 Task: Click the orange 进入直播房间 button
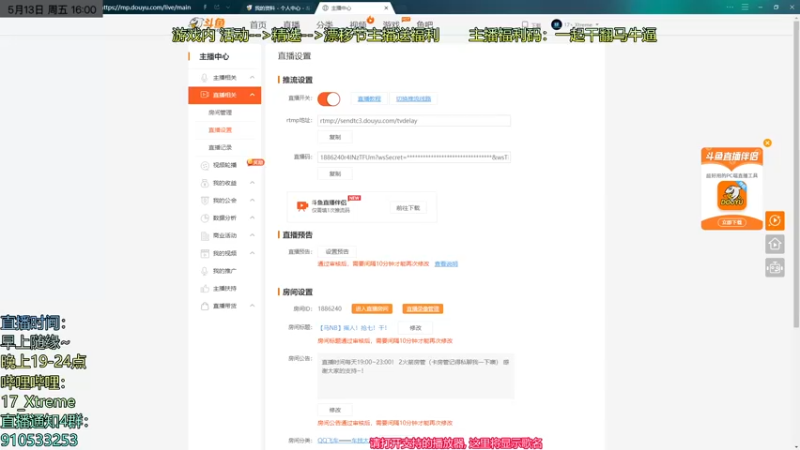point(371,309)
